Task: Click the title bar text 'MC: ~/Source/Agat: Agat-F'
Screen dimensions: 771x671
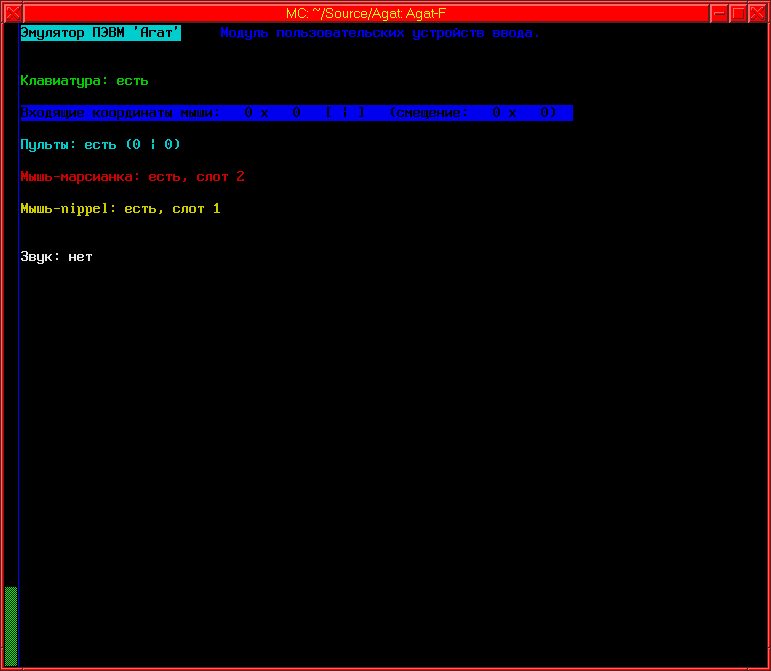Action: point(366,13)
